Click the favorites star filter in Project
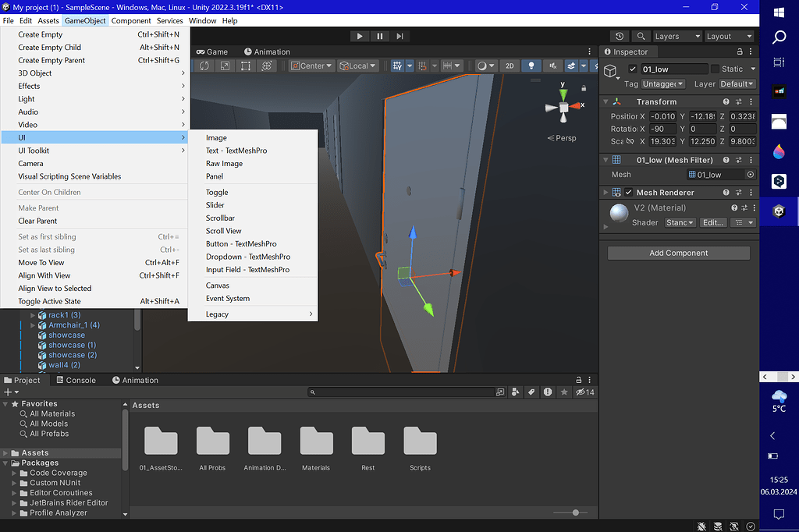799x532 pixels. pos(564,392)
